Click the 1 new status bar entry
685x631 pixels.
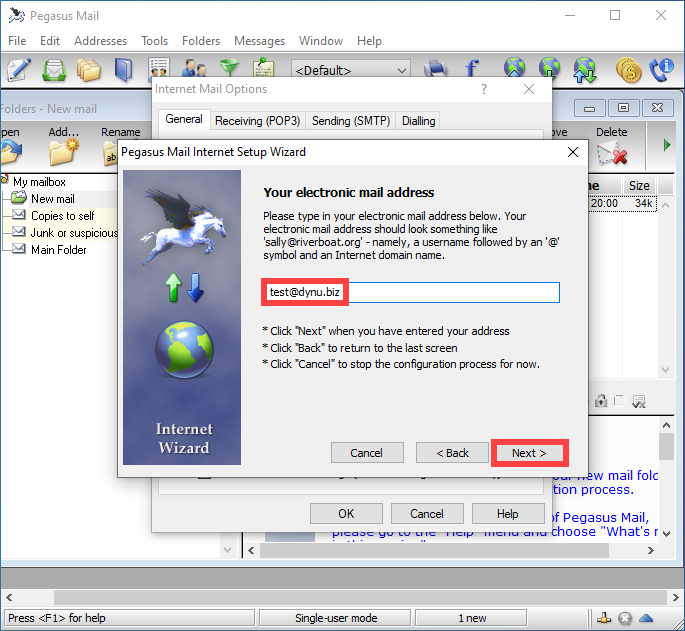[x=471, y=618]
